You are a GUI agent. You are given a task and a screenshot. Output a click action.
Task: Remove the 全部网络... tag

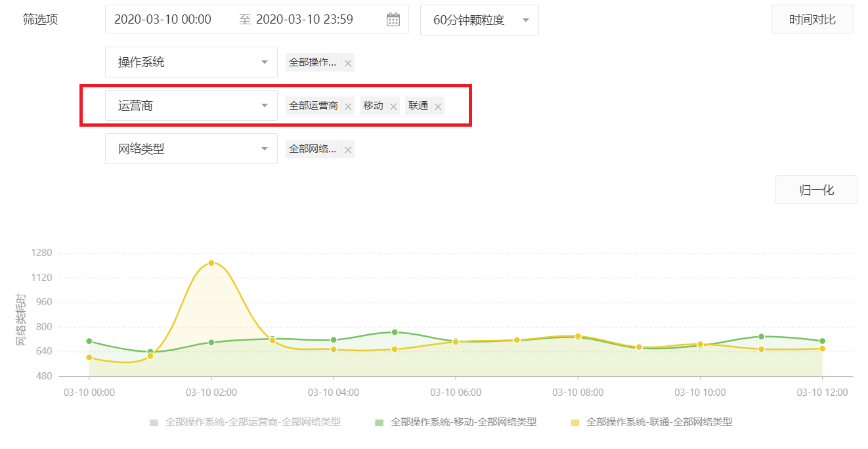coord(348,150)
